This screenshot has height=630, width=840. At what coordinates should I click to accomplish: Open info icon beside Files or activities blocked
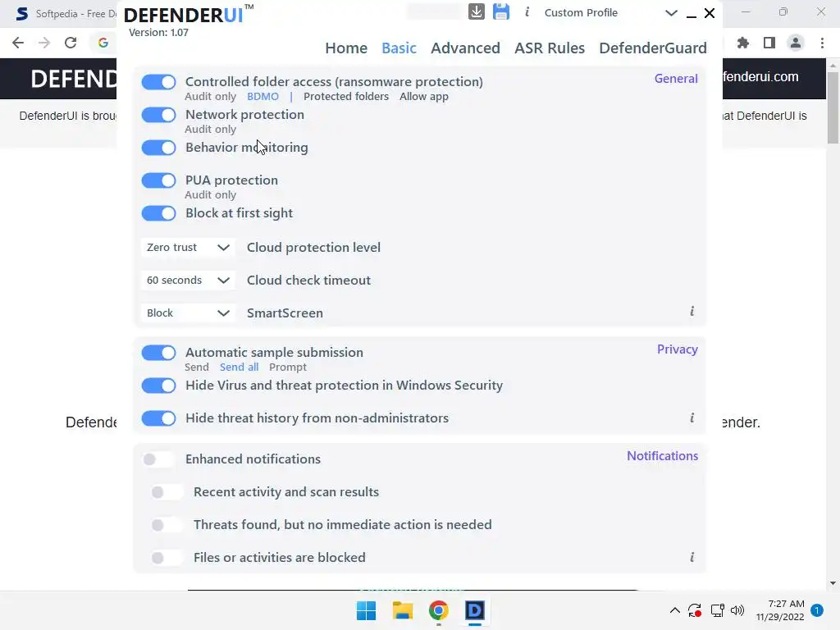pyautogui.click(x=692, y=557)
